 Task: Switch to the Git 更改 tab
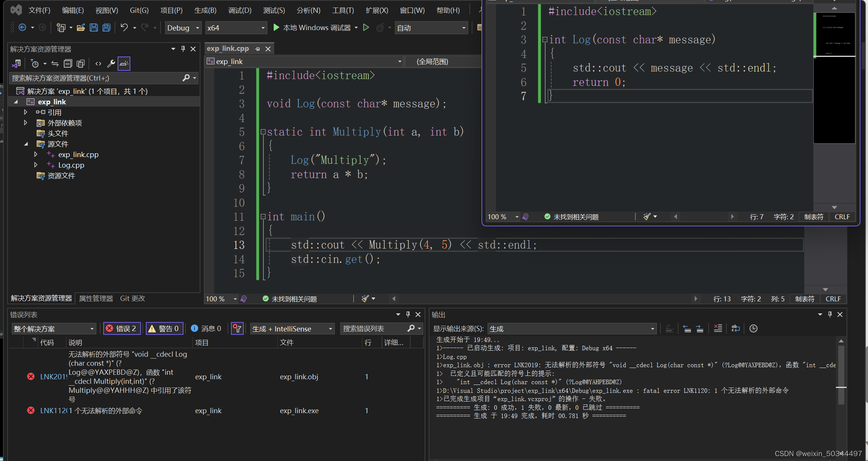pos(132,298)
